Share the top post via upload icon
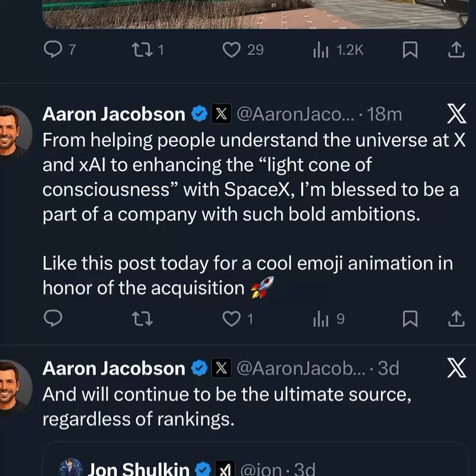The width and height of the screenshot is (476, 476). tap(457, 50)
